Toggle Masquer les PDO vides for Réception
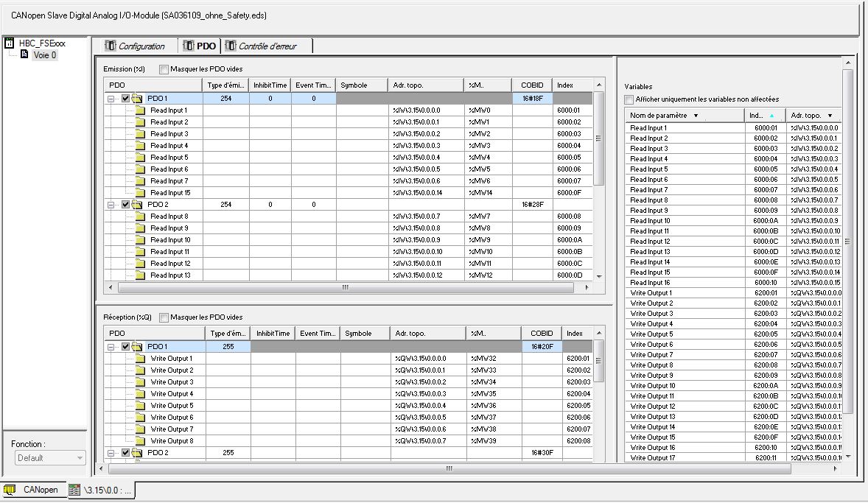868x503 pixels. tap(164, 317)
